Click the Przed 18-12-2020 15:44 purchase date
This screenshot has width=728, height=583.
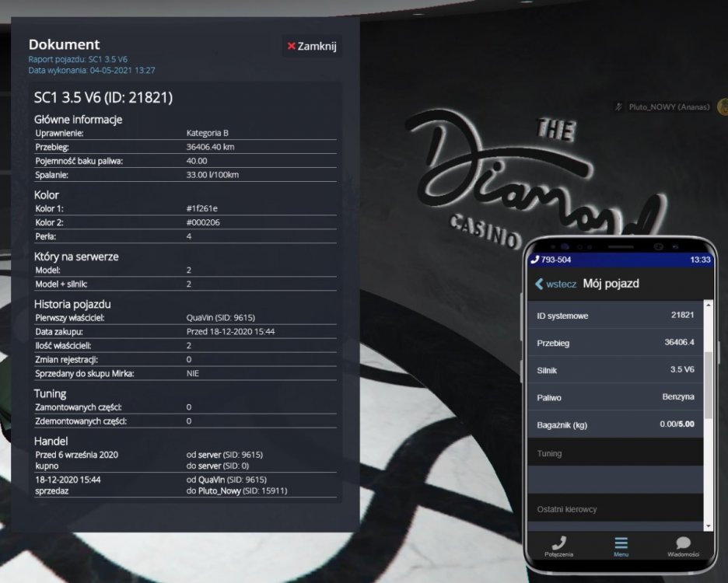231,331
